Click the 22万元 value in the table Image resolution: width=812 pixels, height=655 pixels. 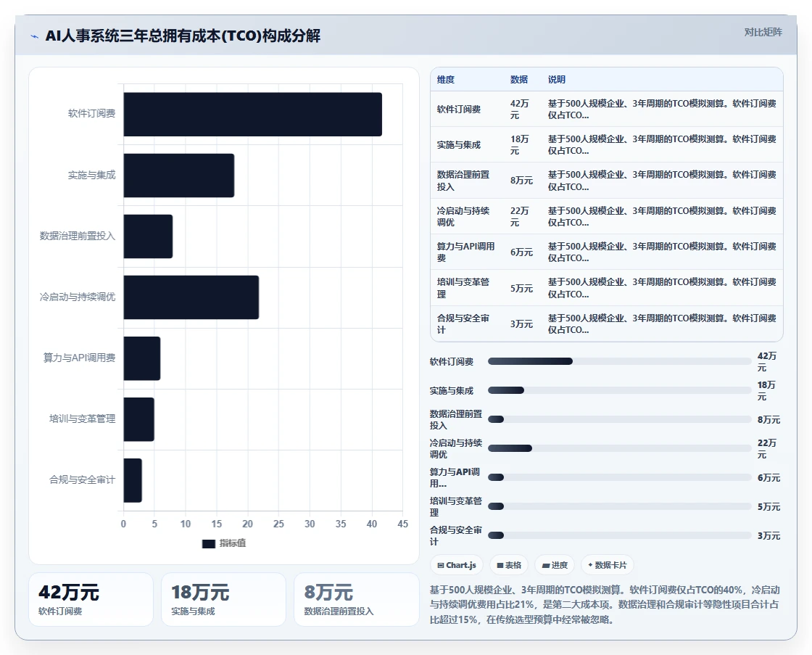pyautogui.click(x=519, y=217)
